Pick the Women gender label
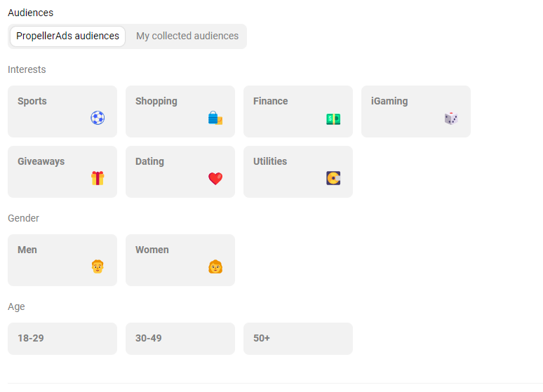 (x=152, y=250)
